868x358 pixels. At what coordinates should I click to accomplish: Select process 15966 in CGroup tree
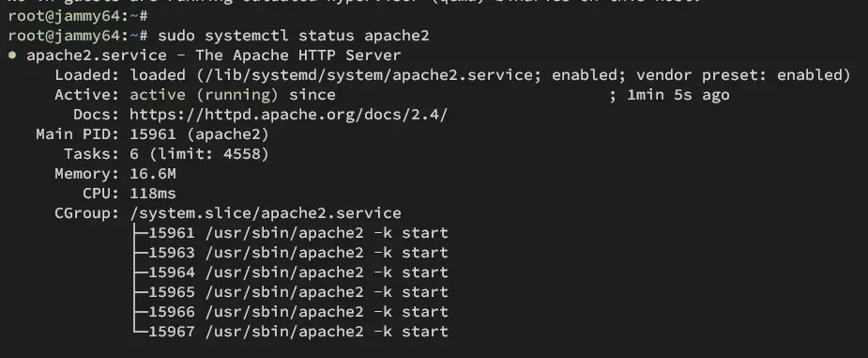(x=298, y=312)
